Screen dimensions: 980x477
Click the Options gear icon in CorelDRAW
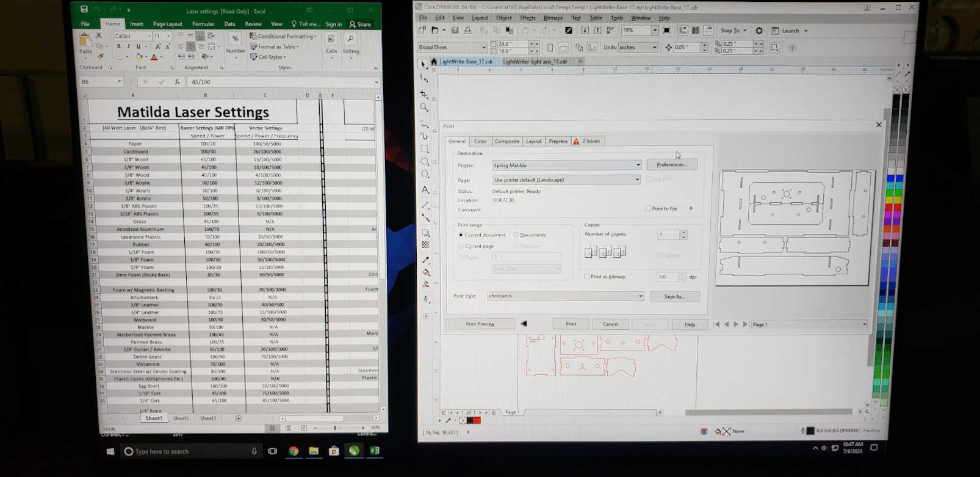click(x=759, y=31)
